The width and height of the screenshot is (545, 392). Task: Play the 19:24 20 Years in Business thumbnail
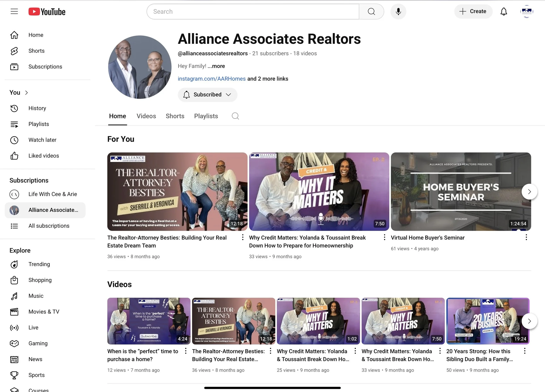[488, 321]
